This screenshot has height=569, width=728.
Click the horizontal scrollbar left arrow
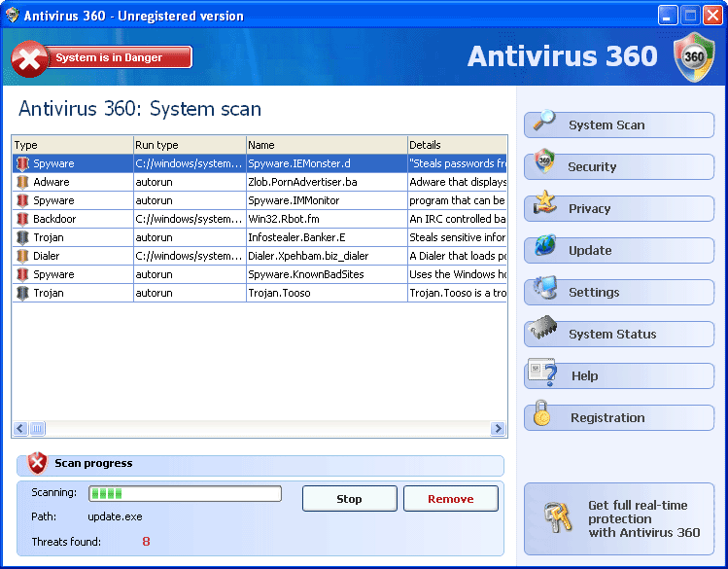(20, 428)
